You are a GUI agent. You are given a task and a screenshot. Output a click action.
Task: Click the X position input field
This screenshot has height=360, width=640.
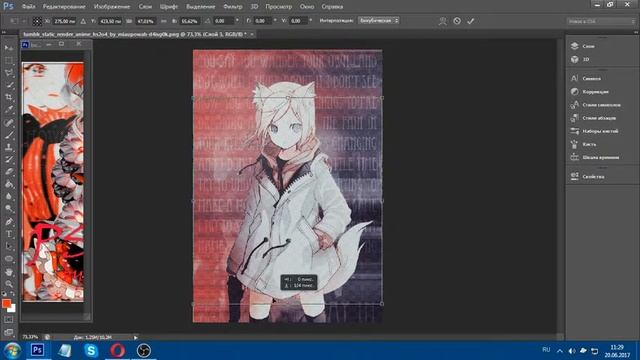tap(64, 21)
